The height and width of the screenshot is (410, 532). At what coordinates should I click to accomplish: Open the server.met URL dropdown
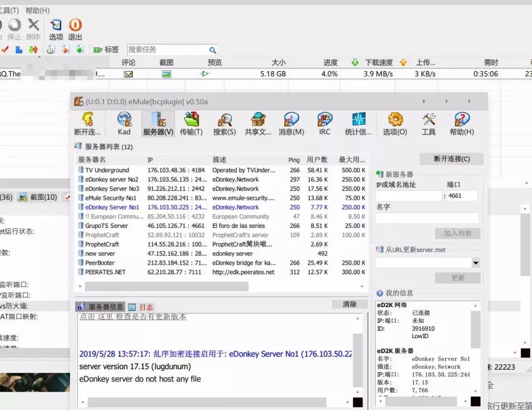[x=476, y=263]
